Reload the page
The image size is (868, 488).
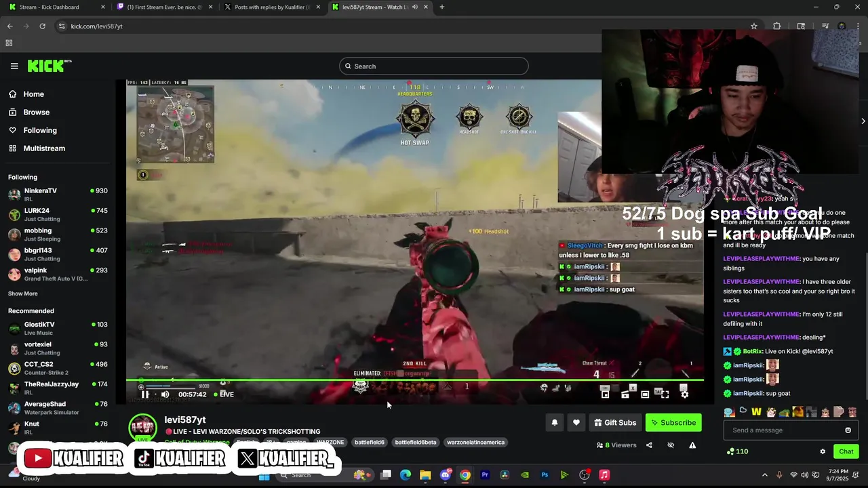click(x=42, y=26)
